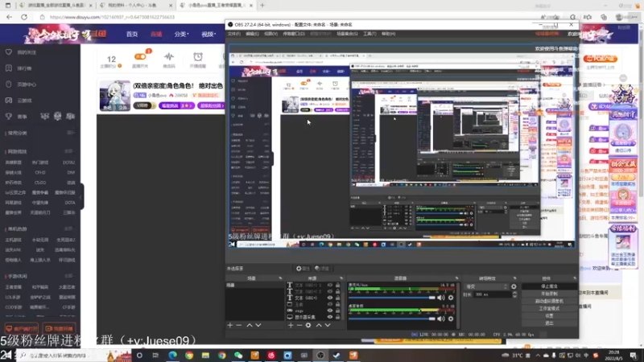Open the transition type dropdown in OBS
The image size is (644, 362).
point(487,286)
